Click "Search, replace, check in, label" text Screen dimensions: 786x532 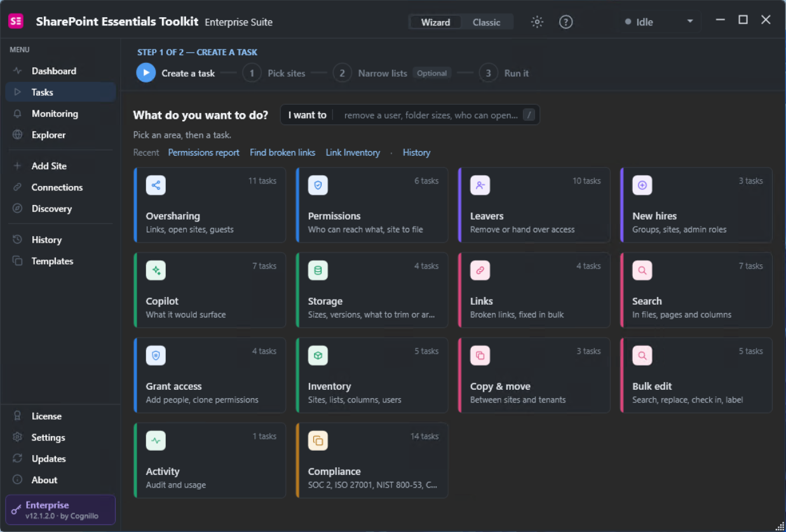[x=688, y=400]
